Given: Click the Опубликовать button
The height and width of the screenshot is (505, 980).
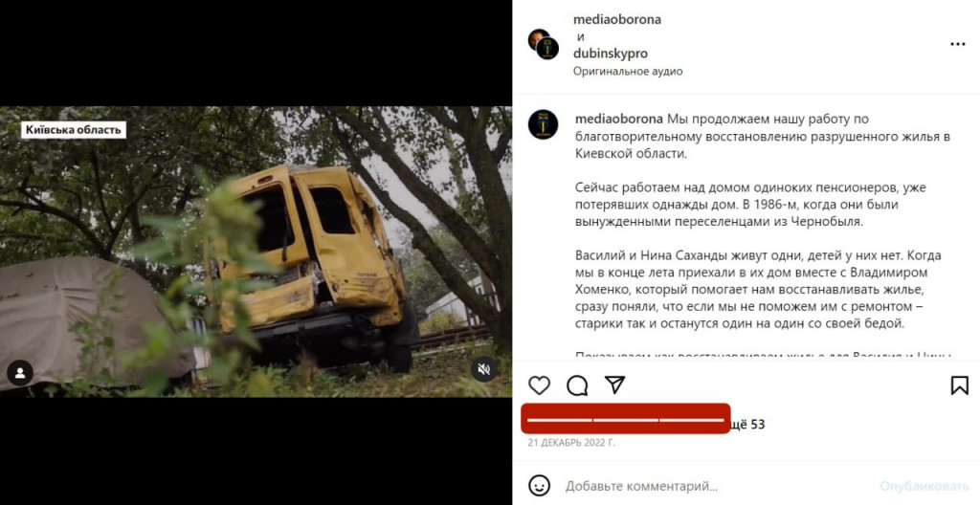Looking at the screenshot, I should (x=924, y=486).
